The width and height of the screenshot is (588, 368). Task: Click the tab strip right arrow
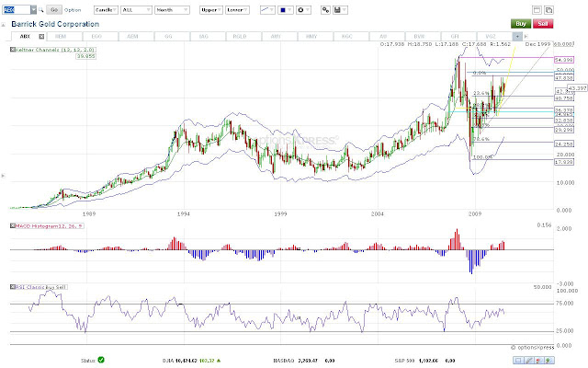point(526,37)
